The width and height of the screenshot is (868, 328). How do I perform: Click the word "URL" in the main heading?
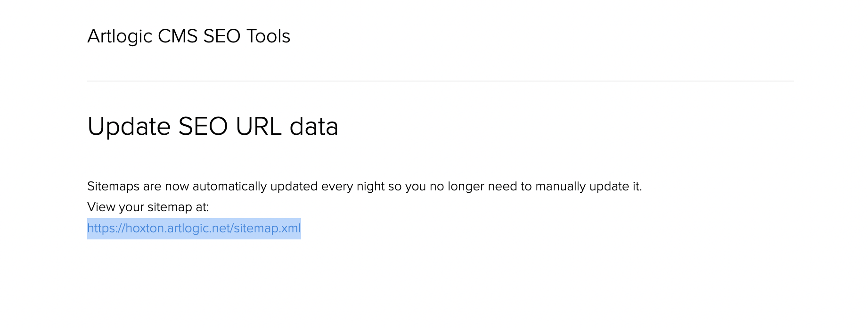tap(259, 126)
